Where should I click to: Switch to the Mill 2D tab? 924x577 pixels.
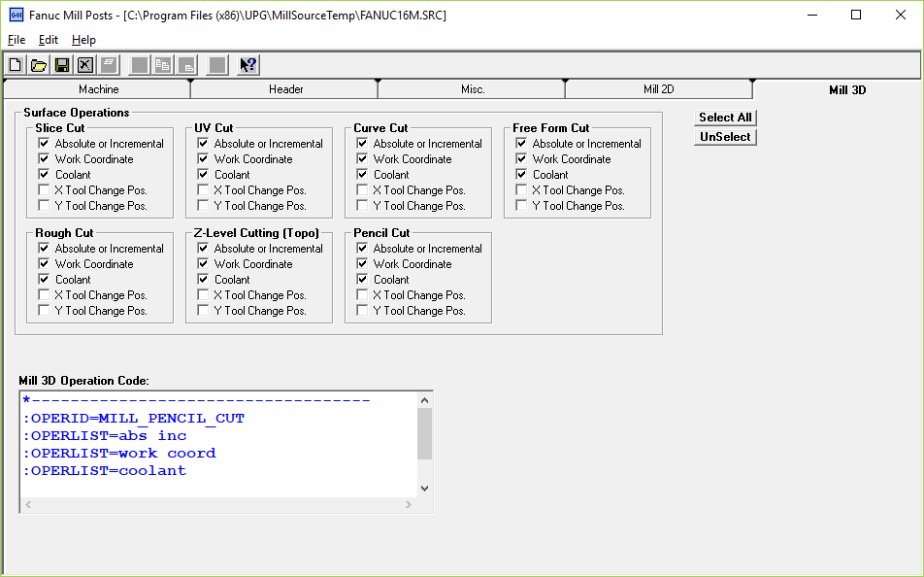coord(659,89)
